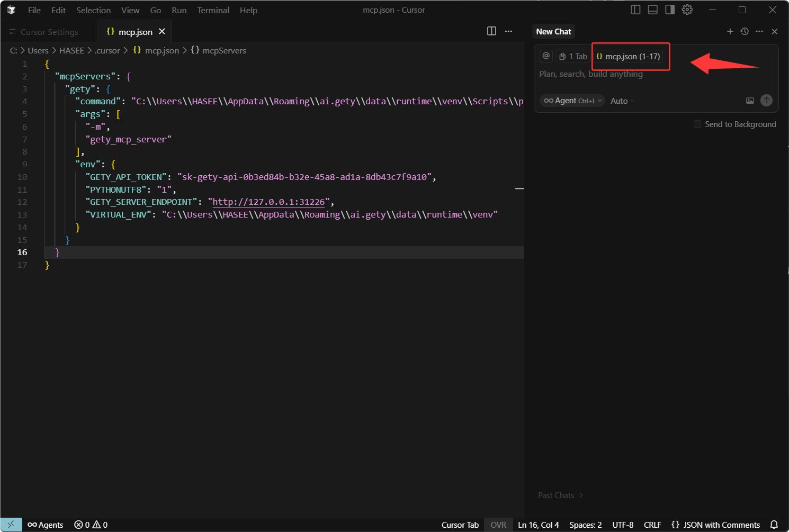Click the @ add context button
Viewport: 789px width, 532px height.
[546, 56]
